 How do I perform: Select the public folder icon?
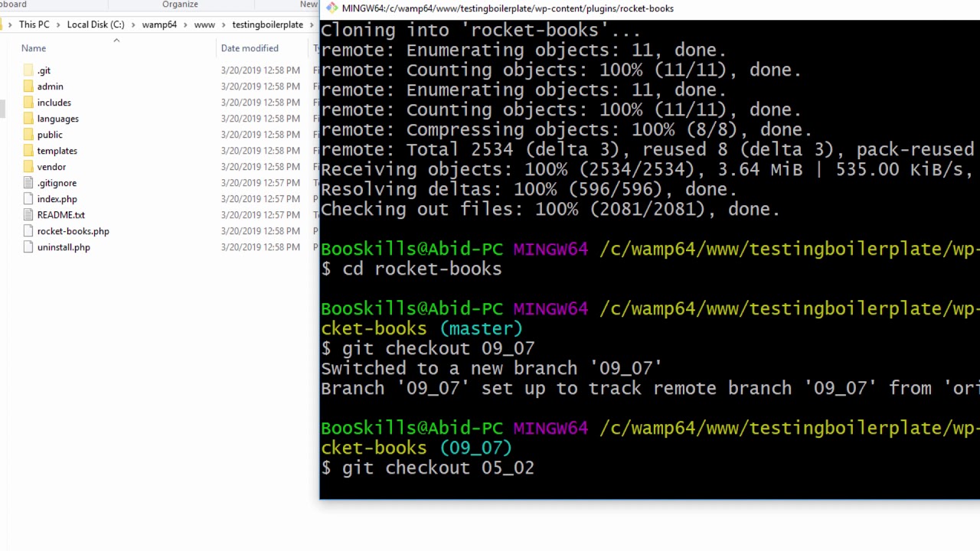(28, 135)
